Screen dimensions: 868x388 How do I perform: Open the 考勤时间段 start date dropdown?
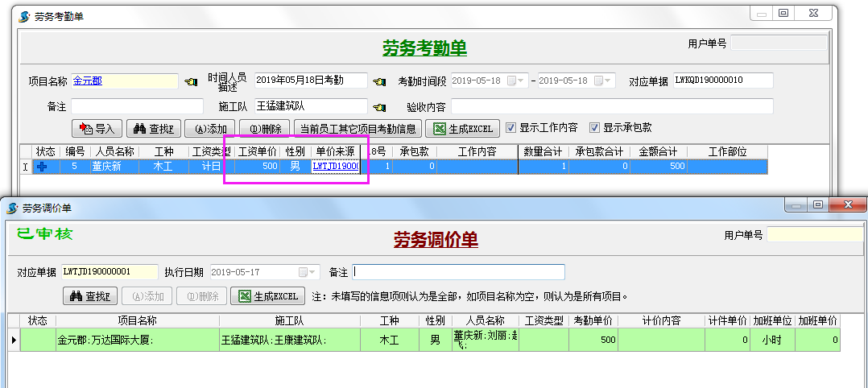[521, 81]
